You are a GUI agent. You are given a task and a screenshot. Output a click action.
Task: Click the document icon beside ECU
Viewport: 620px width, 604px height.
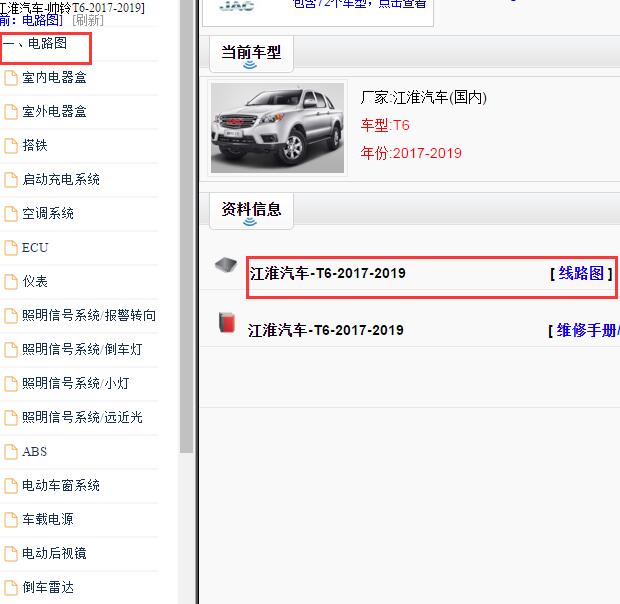11,248
